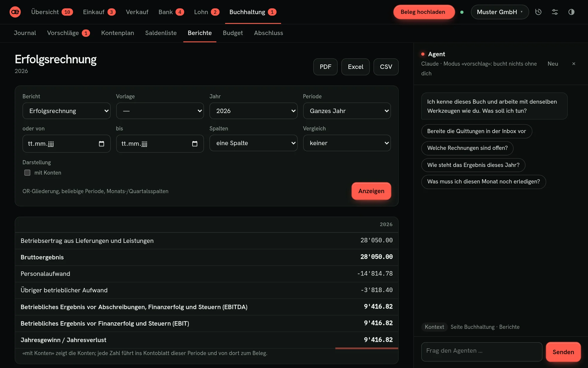The width and height of the screenshot is (588, 368).
Task: Export report as PDF
Action: 325,67
